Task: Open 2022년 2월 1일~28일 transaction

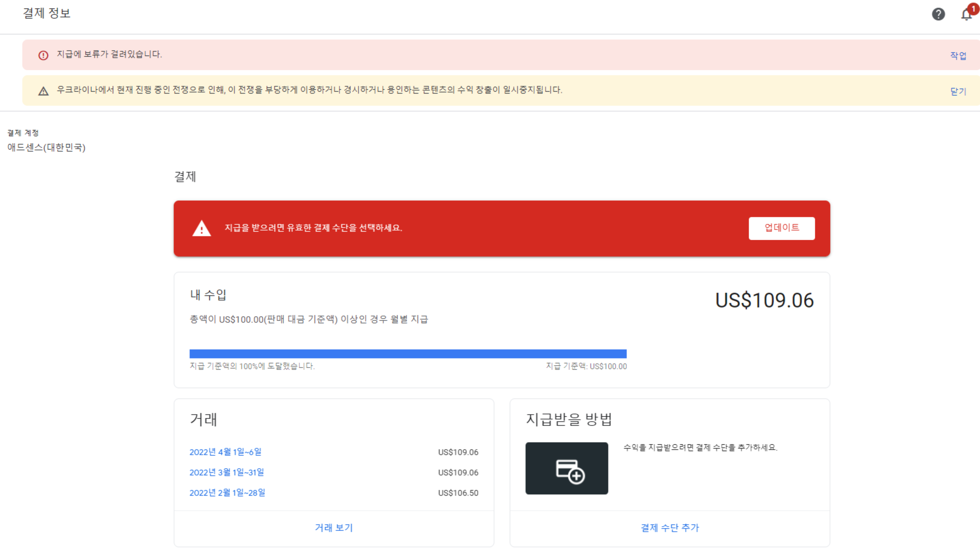Action: pyautogui.click(x=227, y=492)
